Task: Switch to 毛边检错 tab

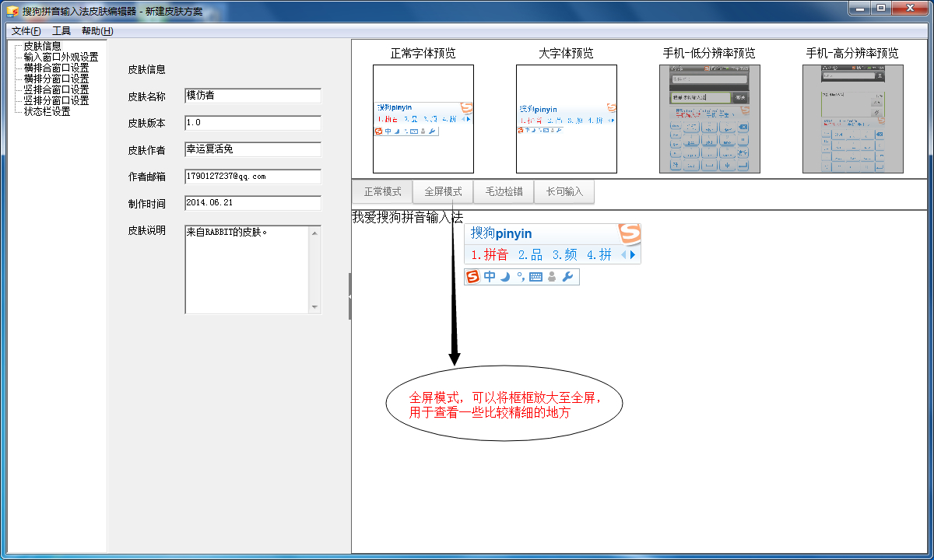Action: tap(504, 192)
